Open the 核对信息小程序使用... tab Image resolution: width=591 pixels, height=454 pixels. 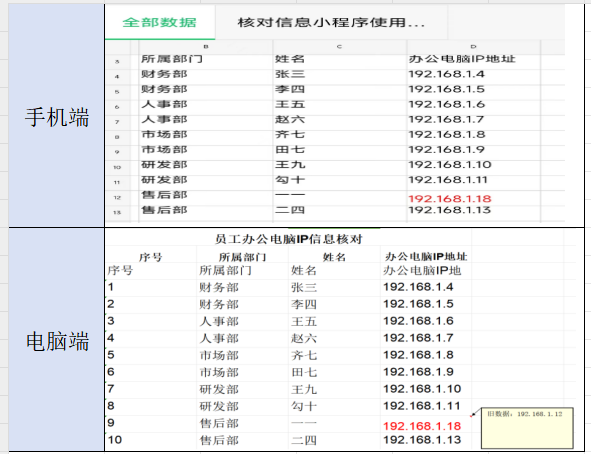tap(331, 22)
